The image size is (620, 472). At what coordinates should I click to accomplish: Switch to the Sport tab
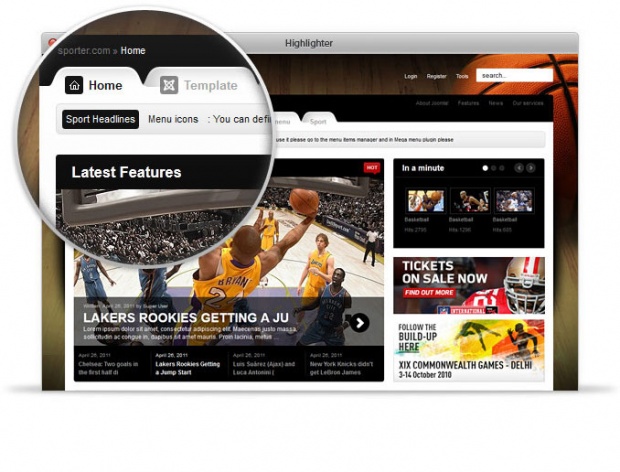click(318, 121)
